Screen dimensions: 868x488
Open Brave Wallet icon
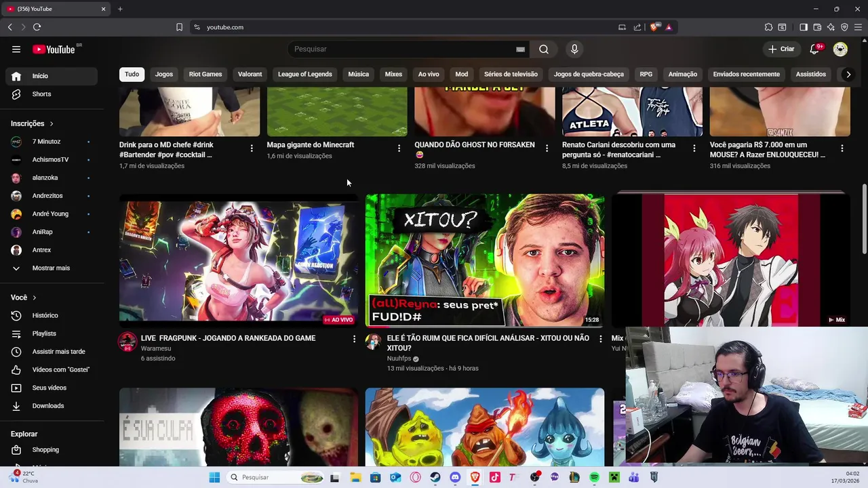tap(817, 27)
